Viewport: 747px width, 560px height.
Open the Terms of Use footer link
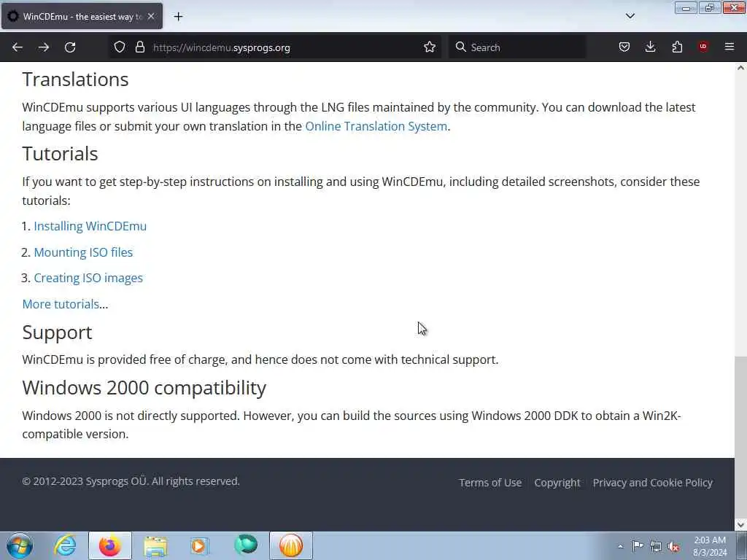coord(490,483)
